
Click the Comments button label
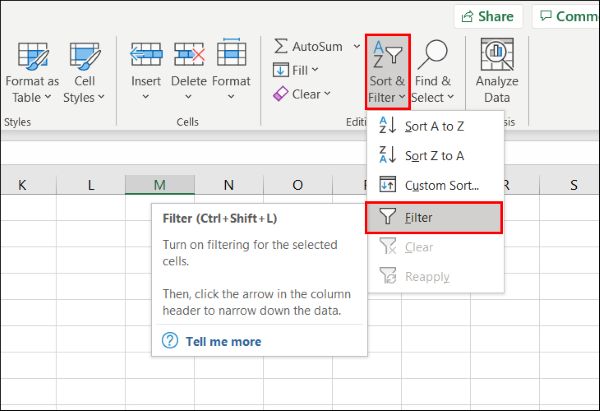coord(577,16)
